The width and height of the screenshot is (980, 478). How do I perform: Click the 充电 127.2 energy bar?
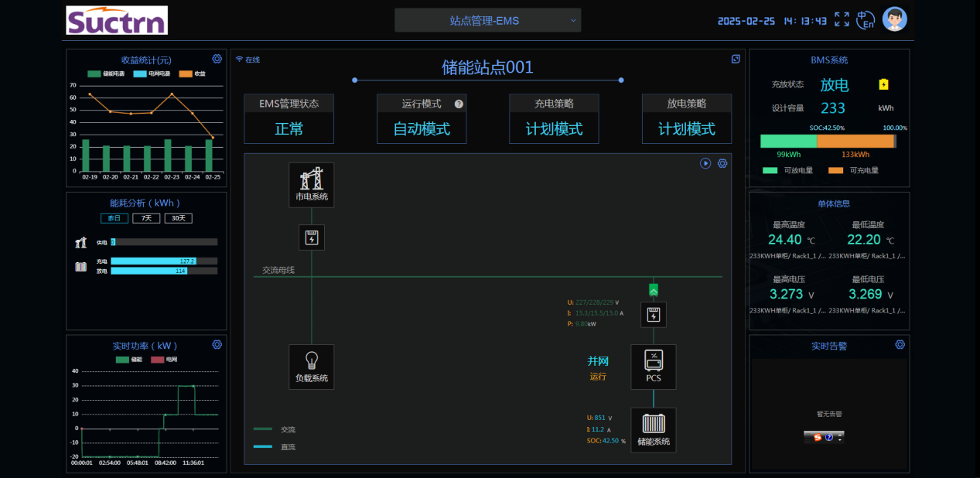(153, 261)
